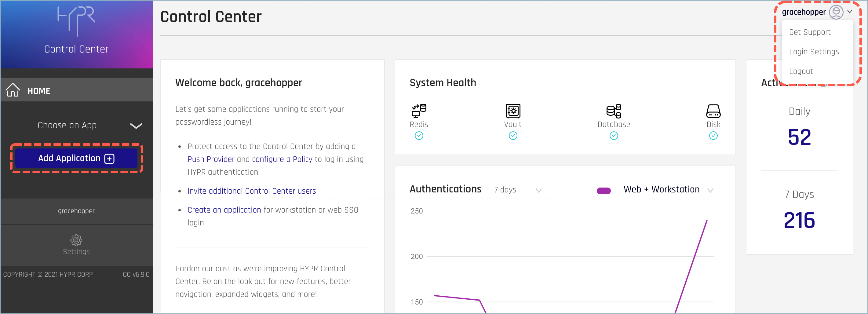Viewport: 868px width, 314px height.
Task: Click the COPYRIGHT 2021 HYPR CORP text
Action: click(x=48, y=275)
